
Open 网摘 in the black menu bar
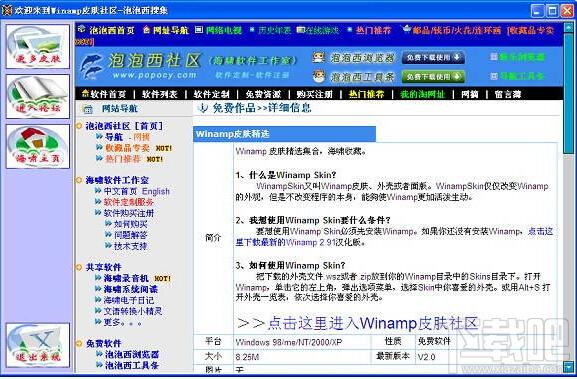pos(470,94)
